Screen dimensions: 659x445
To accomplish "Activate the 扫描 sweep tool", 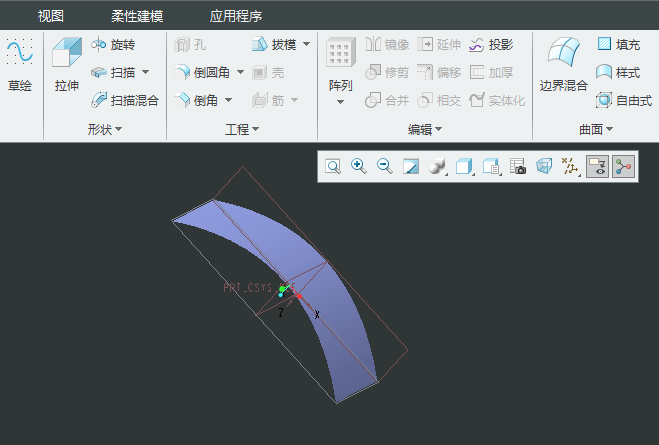I will pyautogui.click(x=113, y=73).
